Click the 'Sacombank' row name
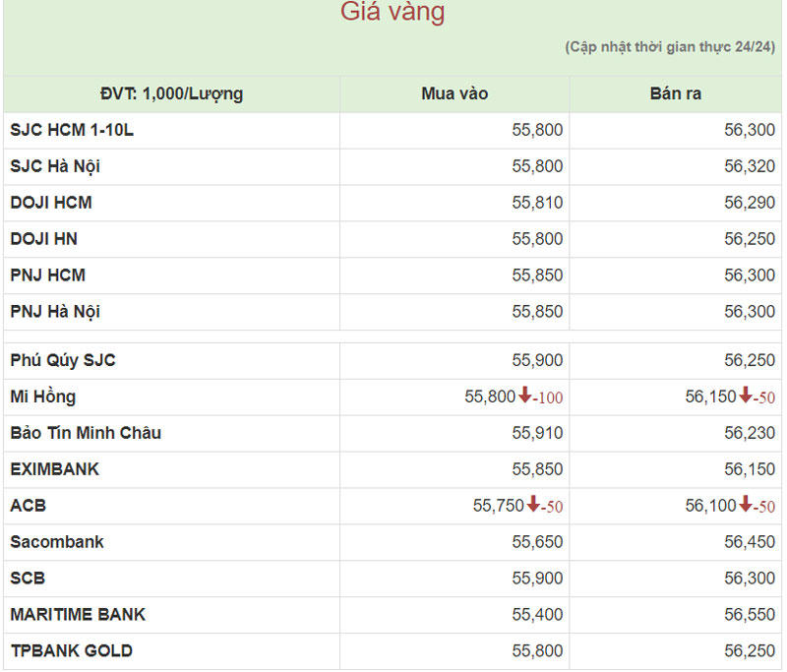The height and width of the screenshot is (672, 787). [57, 542]
